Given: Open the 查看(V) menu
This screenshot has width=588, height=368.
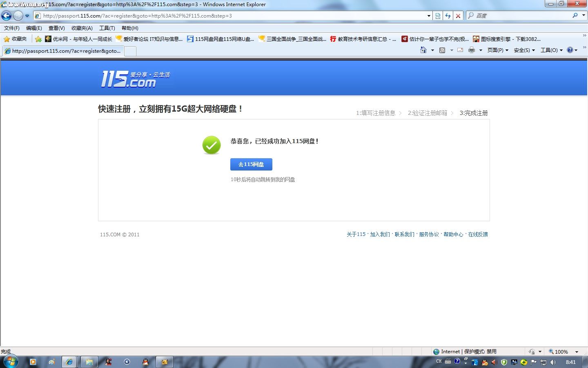Looking at the screenshot, I should 56,28.
